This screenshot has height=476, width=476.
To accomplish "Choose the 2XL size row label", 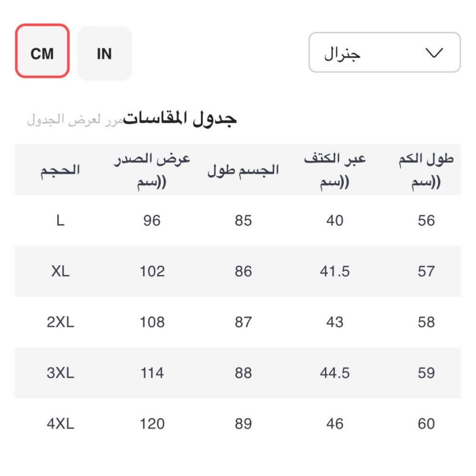I will point(60,322).
